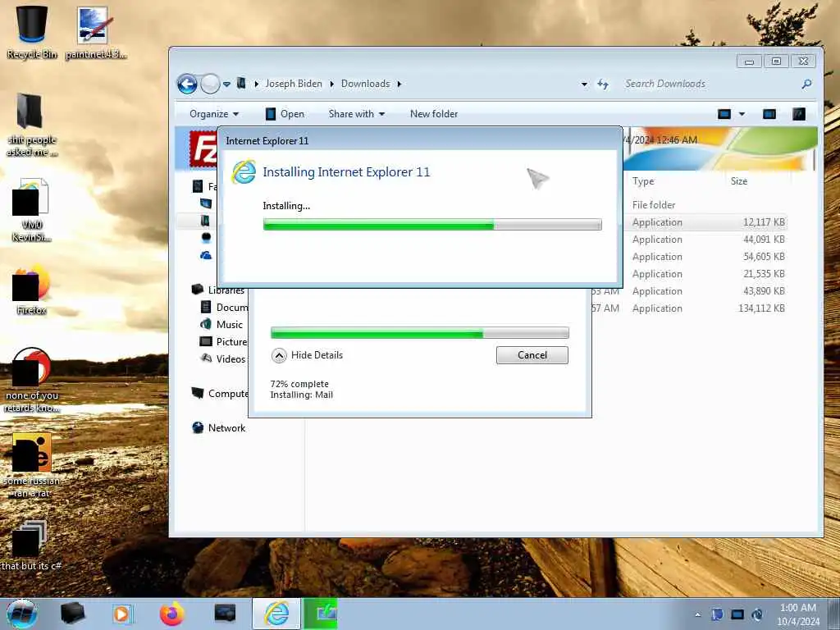Open the Organize dropdown menu

tap(214, 114)
